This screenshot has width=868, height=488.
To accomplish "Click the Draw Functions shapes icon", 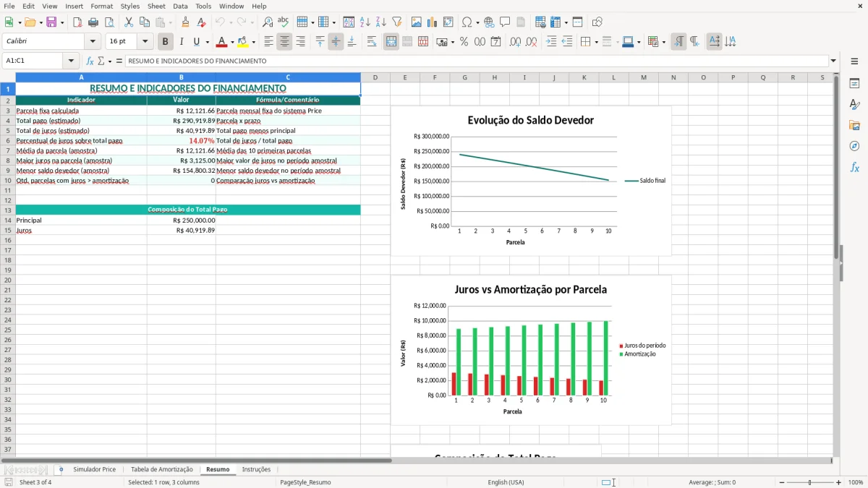I will tap(597, 22).
